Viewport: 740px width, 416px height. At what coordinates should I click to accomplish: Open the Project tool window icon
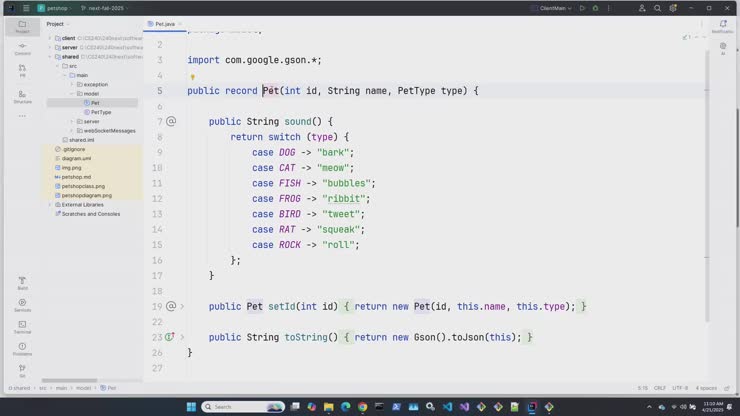click(x=22, y=26)
